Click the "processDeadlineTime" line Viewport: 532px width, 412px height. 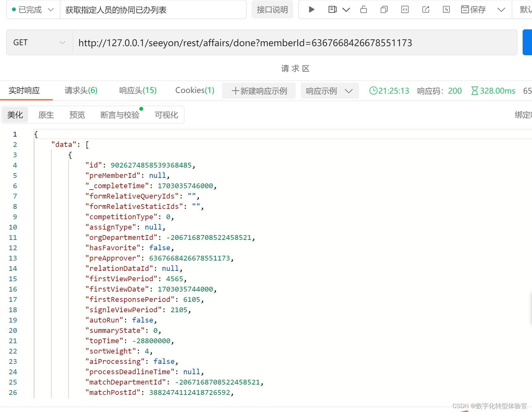point(144,372)
